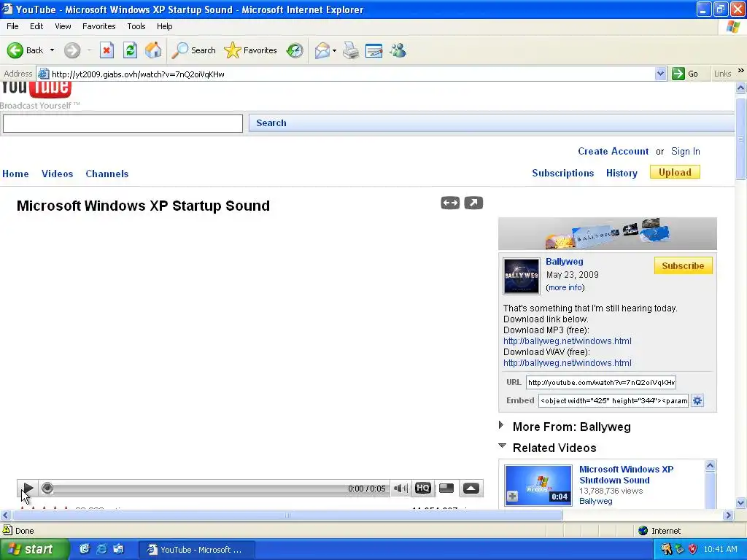Launch Internet Explorer from Quick Launch
This screenshot has width=747, height=560.
[101, 549]
